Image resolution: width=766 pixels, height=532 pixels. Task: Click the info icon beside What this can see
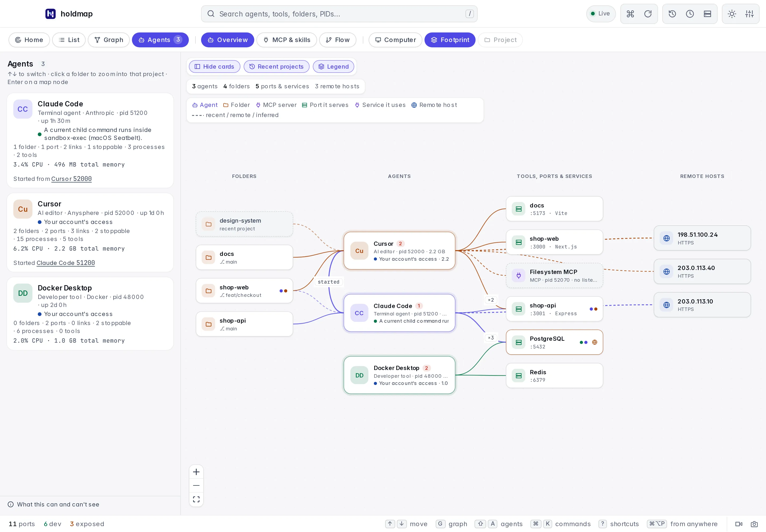(11, 504)
